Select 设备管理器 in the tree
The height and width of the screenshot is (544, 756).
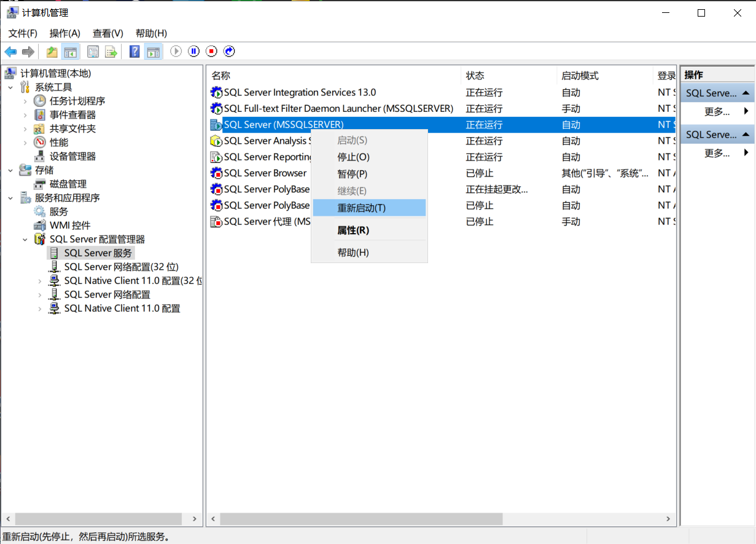click(72, 156)
